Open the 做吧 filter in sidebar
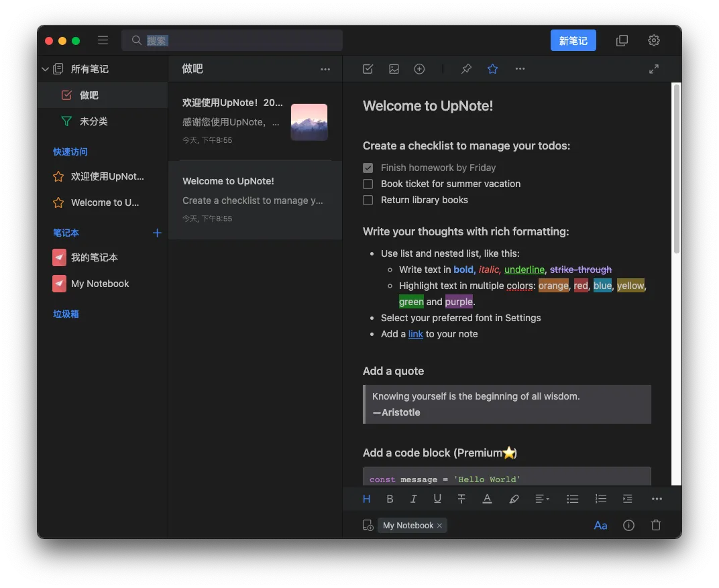 (103, 95)
